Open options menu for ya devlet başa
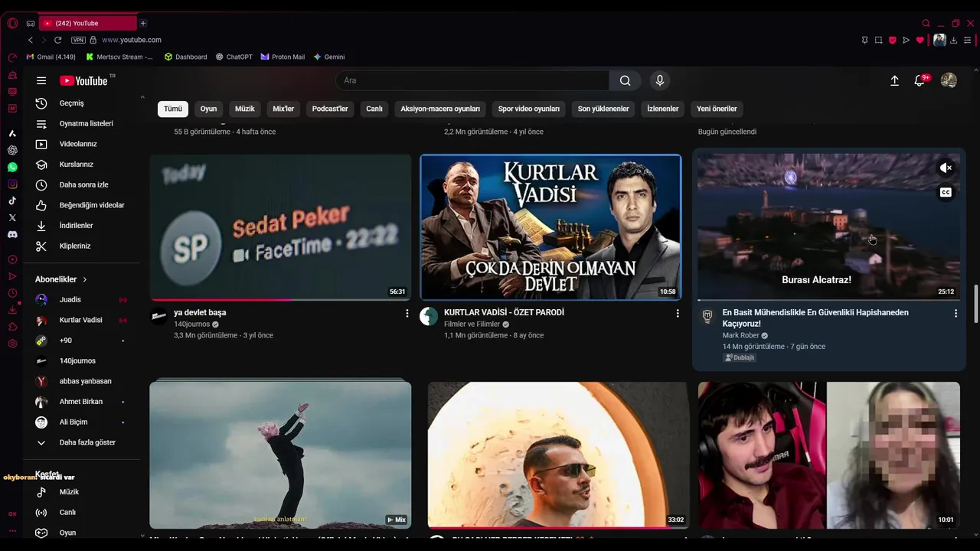980x551 pixels. tap(407, 313)
